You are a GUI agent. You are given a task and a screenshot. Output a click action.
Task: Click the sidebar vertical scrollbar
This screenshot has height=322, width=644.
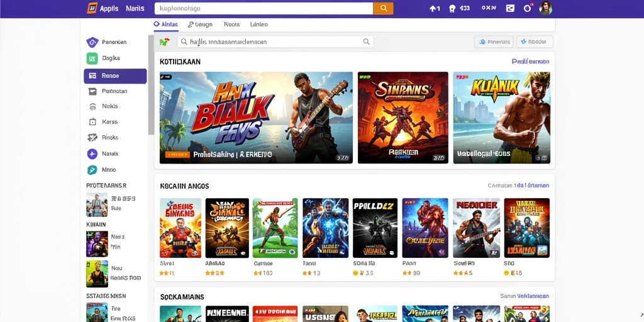click(x=151, y=85)
